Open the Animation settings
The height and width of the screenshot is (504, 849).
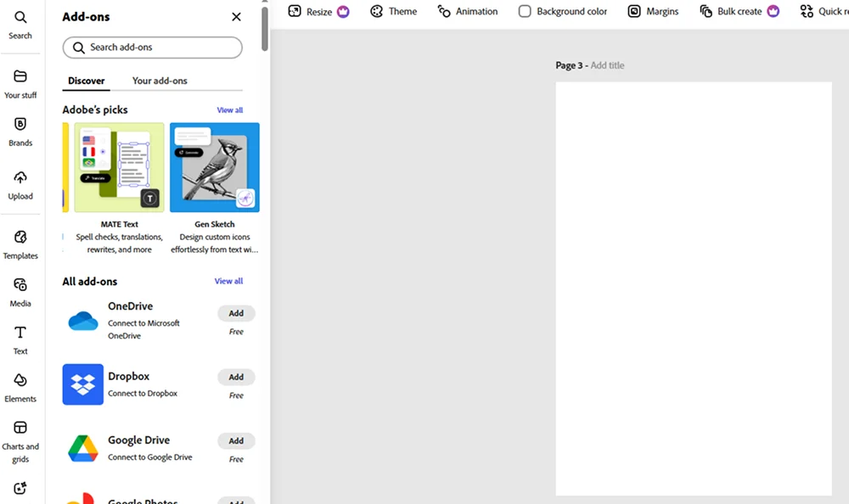click(468, 11)
